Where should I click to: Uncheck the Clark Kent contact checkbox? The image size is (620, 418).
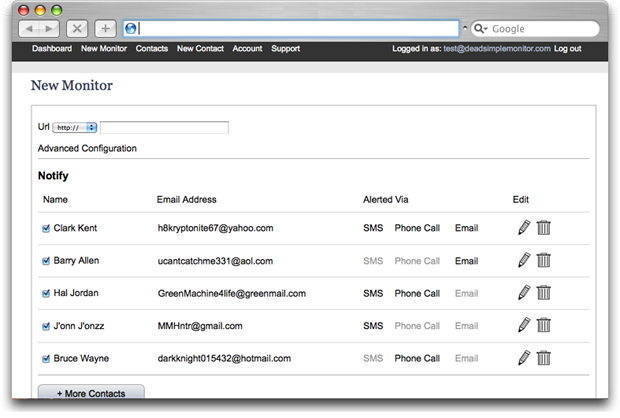[46, 228]
